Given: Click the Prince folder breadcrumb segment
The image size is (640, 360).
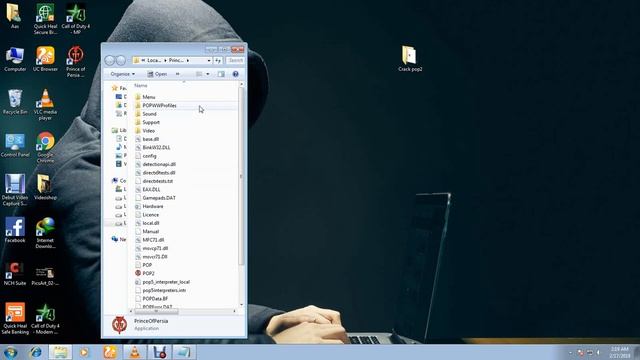Looking at the screenshot, I should 176,60.
